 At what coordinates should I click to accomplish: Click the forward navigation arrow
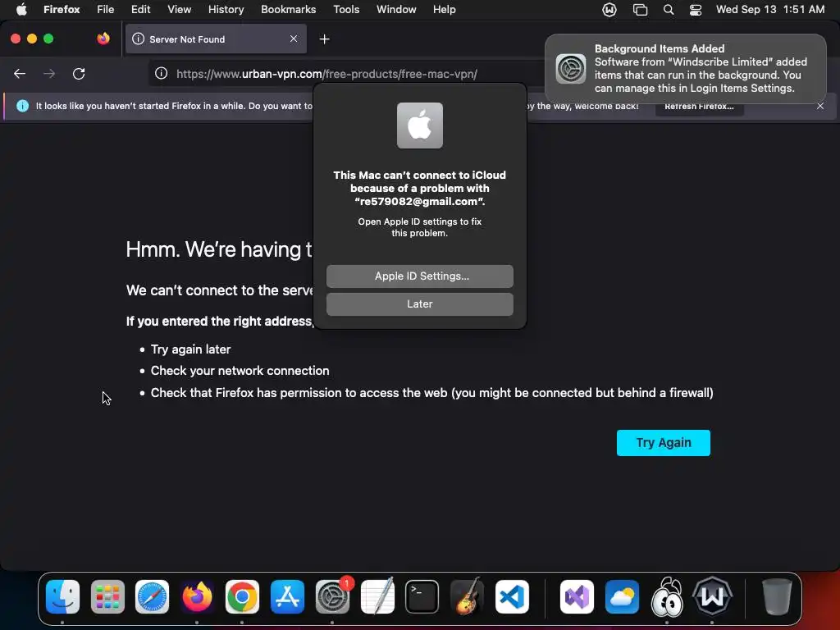(x=49, y=73)
